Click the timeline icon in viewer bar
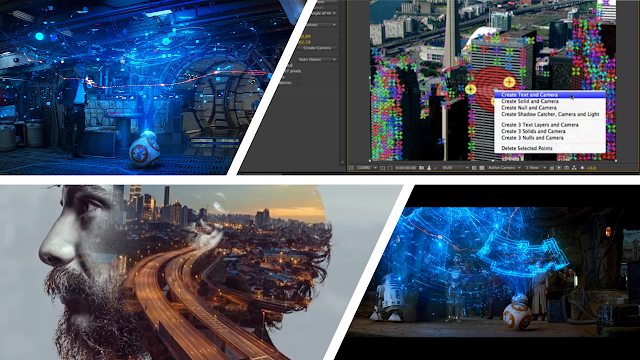The height and width of the screenshot is (360, 640). click(567, 168)
